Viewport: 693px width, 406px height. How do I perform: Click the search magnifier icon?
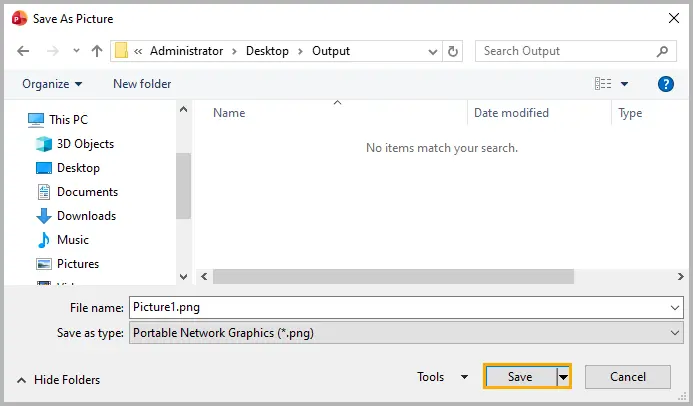click(662, 52)
